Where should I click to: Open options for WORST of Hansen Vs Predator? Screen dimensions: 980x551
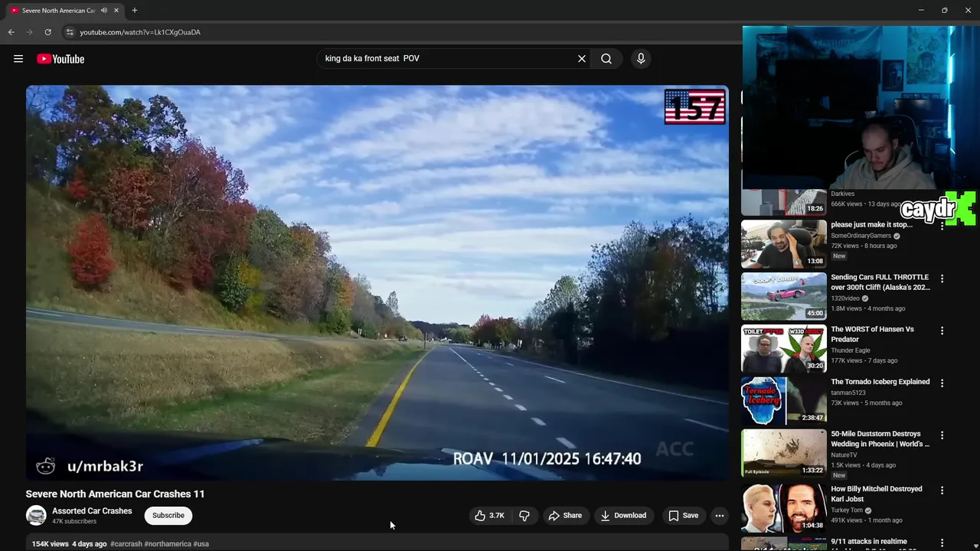pos(942,331)
